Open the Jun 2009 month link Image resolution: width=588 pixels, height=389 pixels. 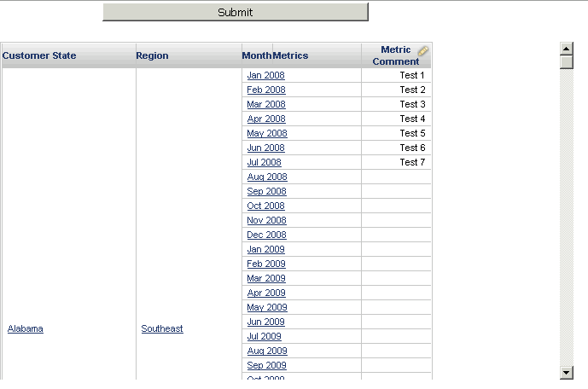(x=265, y=322)
